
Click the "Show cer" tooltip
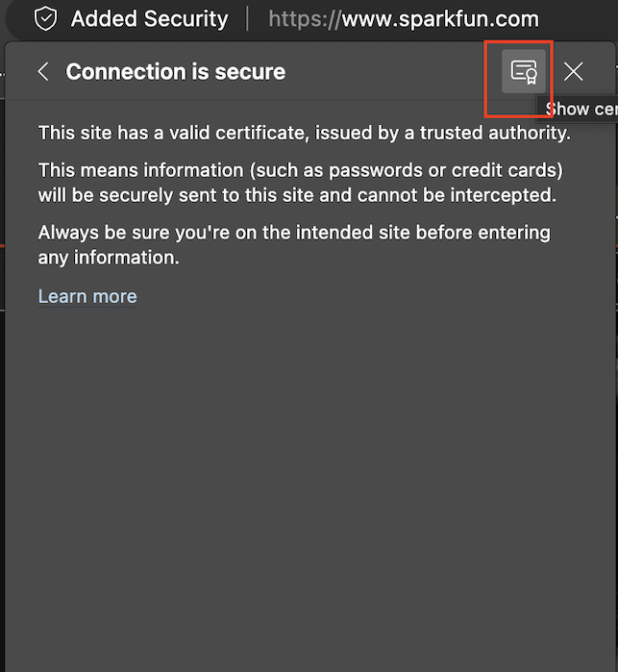[581, 109]
